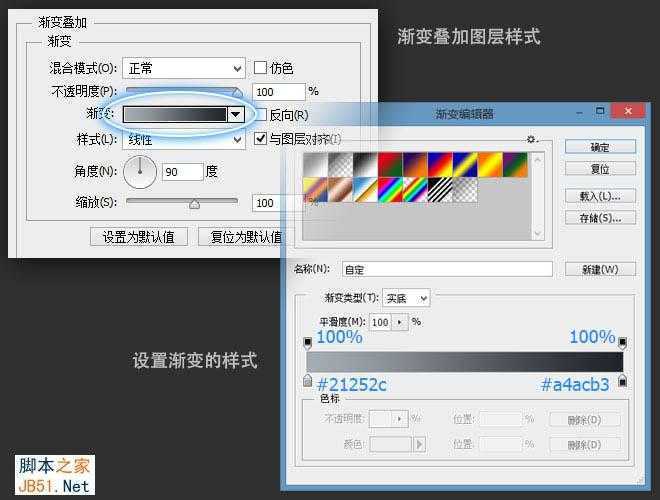Pick the violet-to-orange gradient preset
Viewport: 660px width, 500px height.
(x=415, y=165)
